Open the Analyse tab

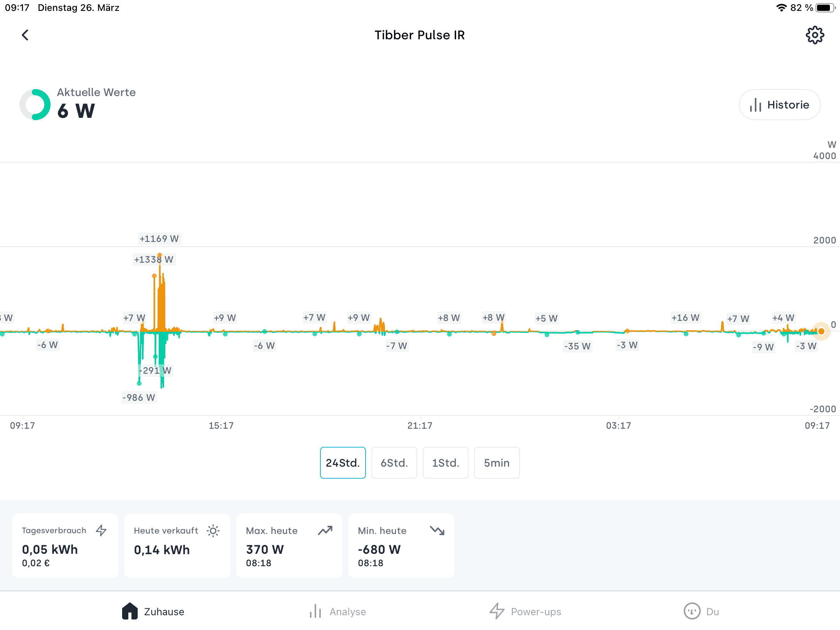click(338, 612)
